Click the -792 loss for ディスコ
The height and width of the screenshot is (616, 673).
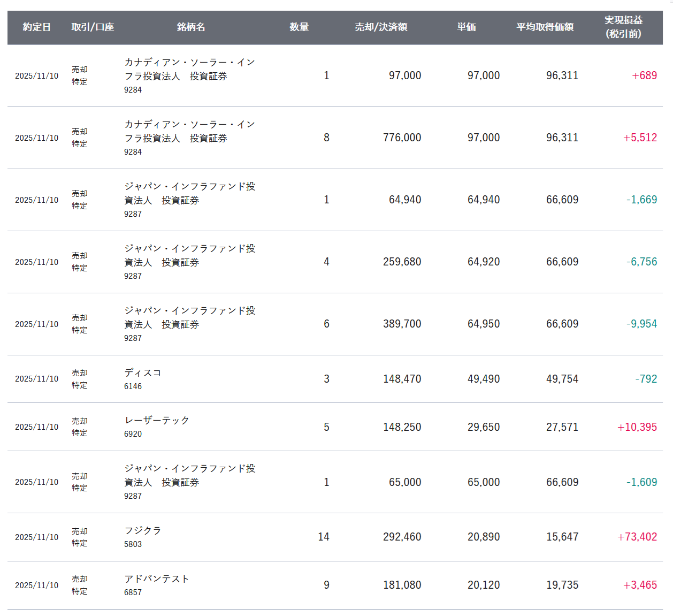pos(646,379)
